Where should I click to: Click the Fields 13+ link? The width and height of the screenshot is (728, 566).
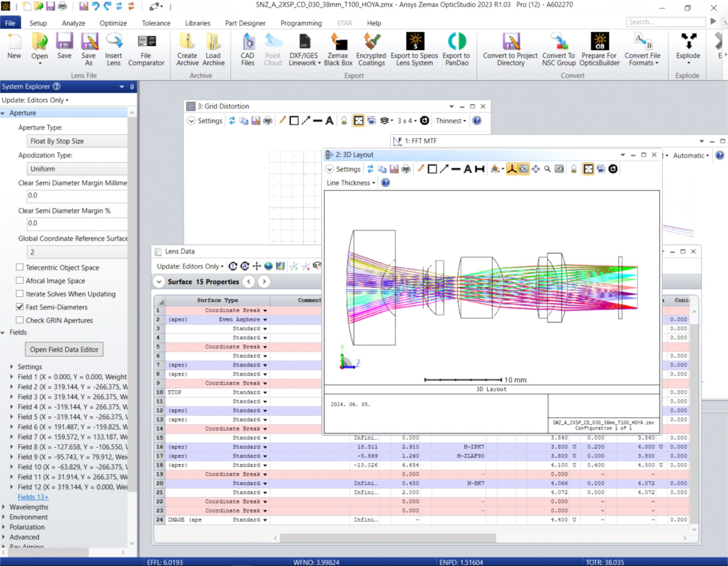(x=33, y=497)
